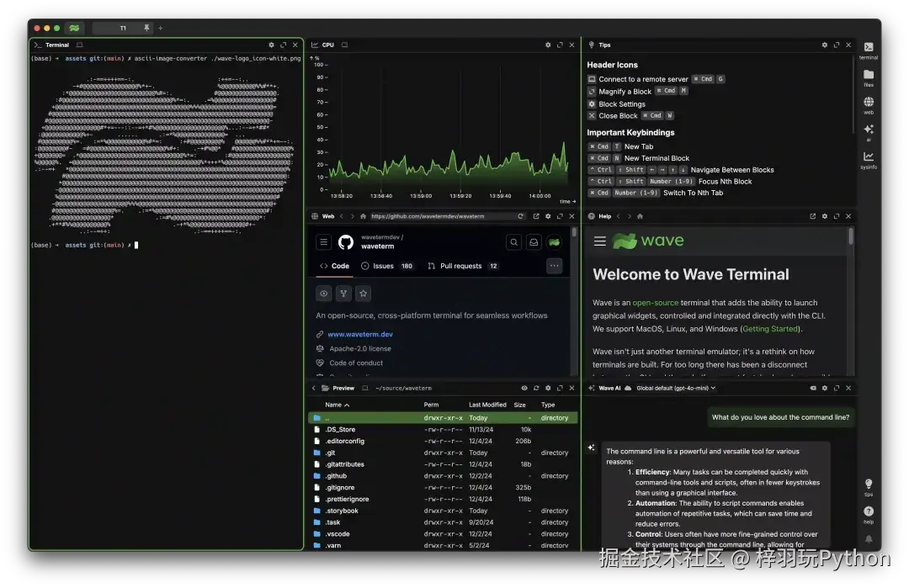
Task: Open the Tips block settings gear
Action: [x=824, y=45]
